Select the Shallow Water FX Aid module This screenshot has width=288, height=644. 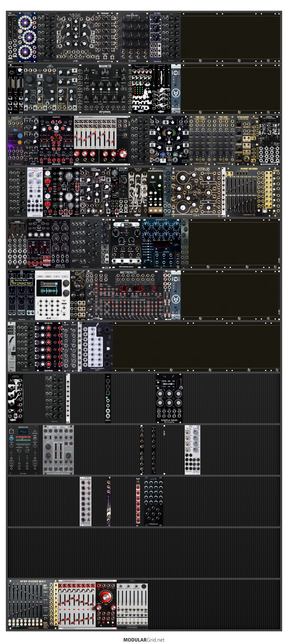click(21, 295)
